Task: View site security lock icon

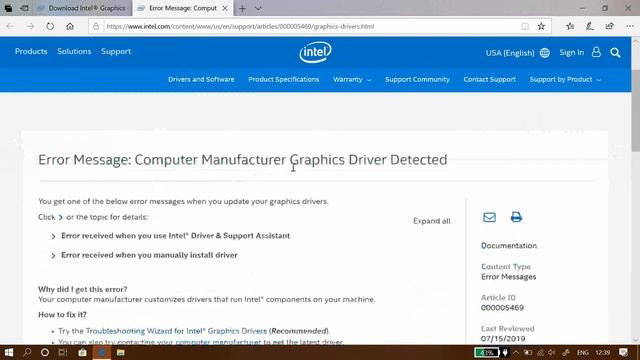Action: tap(96, 27)
